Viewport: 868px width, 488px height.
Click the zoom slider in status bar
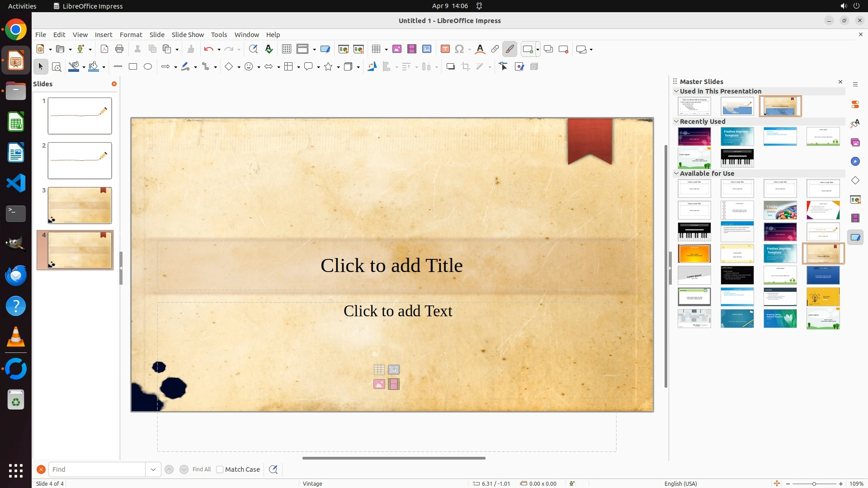[814, 483]
